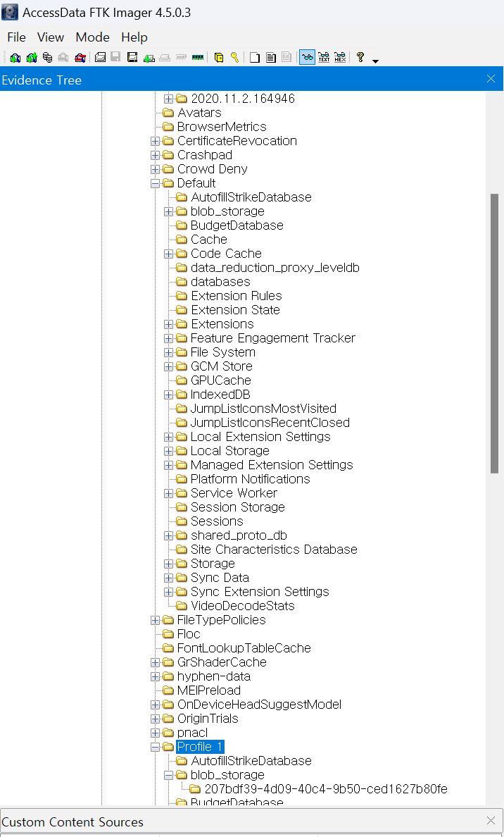This screenshot has height=837, width=504.
Task: Select the MEIPreload folder
Action: (x=208, y=690)
